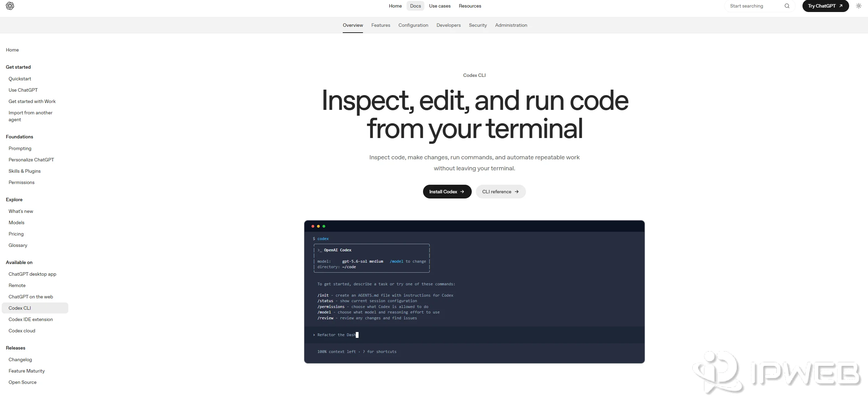Open Personalize ChatGPT sidebar link
Screen dimensions: 868x400
point(31,160)
